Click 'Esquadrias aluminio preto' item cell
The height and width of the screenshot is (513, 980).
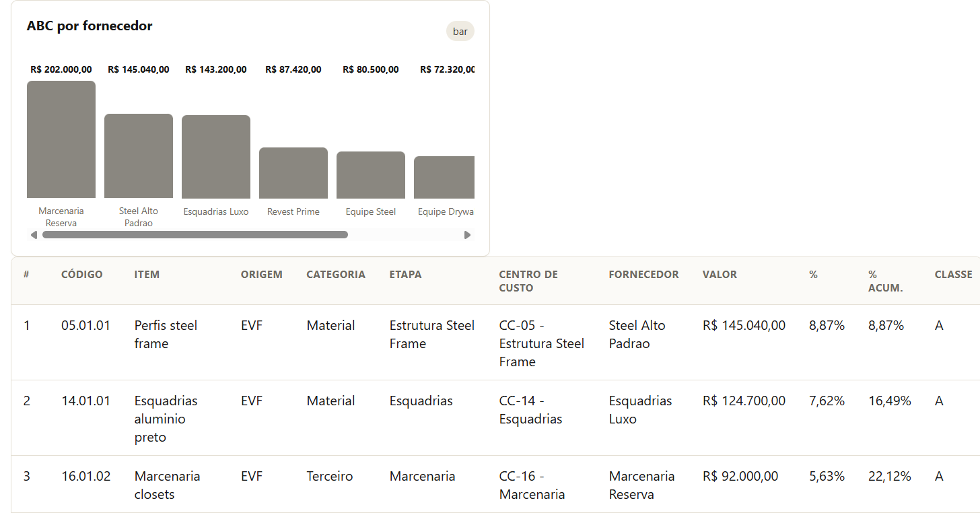coord(166,419)
